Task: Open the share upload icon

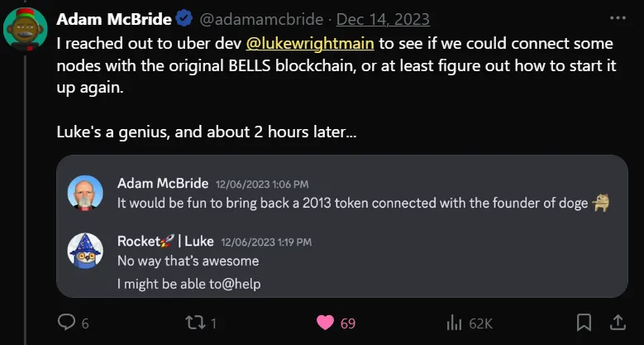Action: coord(618,323)
